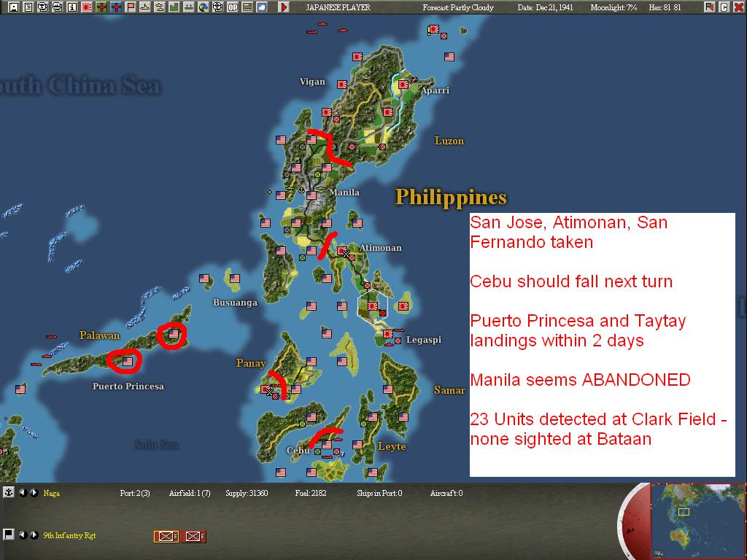Click the crosshair target toolbar icon
This screenshot has width=747, height=560.
[x=217, y=7]
